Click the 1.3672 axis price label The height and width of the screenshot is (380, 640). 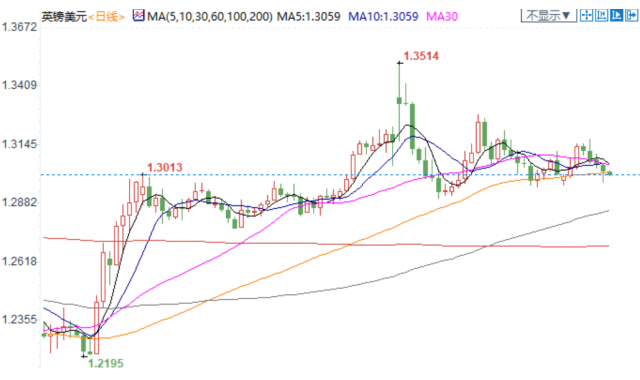pos(19,27)
